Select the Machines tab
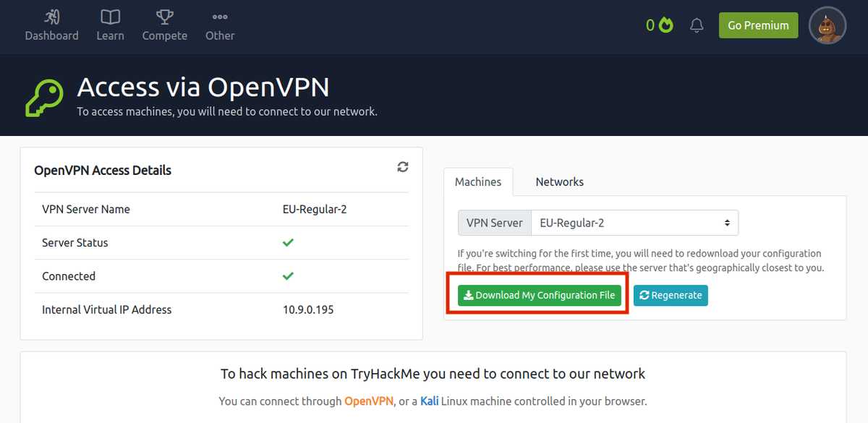868x423 pixels. coord(478,182)
